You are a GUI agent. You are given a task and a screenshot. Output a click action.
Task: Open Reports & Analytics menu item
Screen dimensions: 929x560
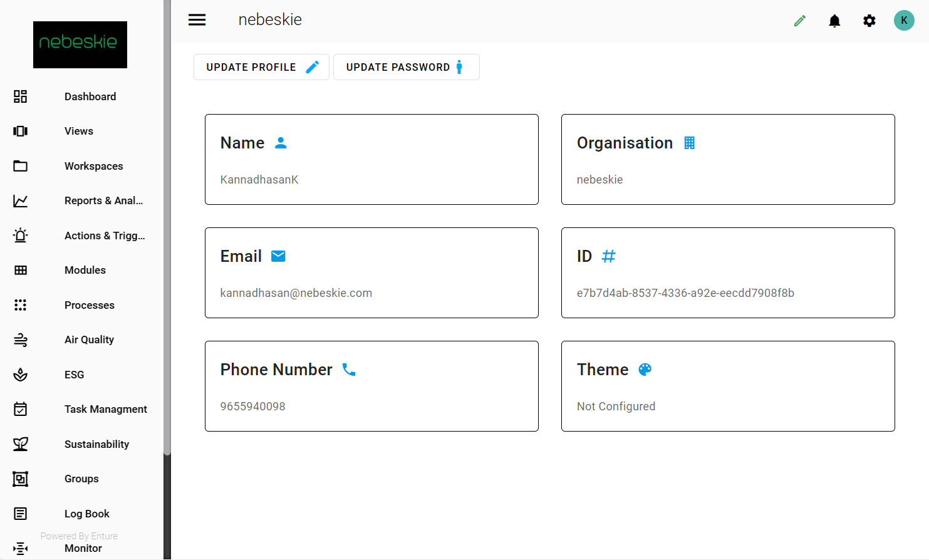103,200
